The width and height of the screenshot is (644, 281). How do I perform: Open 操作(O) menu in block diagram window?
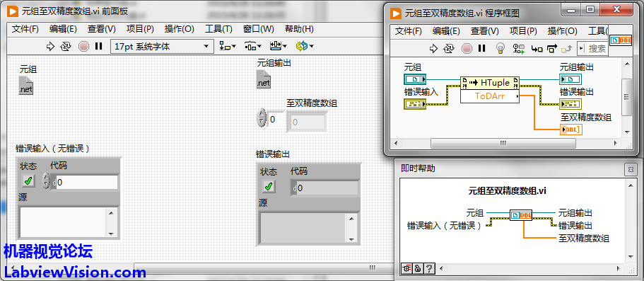click(562, 31)
